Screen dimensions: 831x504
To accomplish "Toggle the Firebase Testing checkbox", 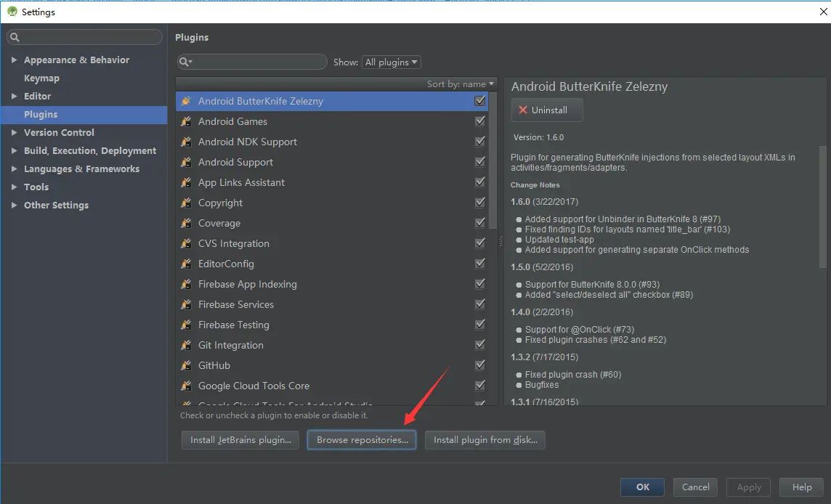I will pos(480,324).
